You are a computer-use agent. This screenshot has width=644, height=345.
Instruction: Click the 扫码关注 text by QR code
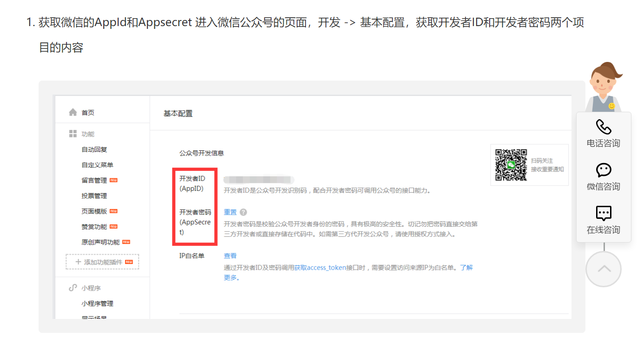542,161
